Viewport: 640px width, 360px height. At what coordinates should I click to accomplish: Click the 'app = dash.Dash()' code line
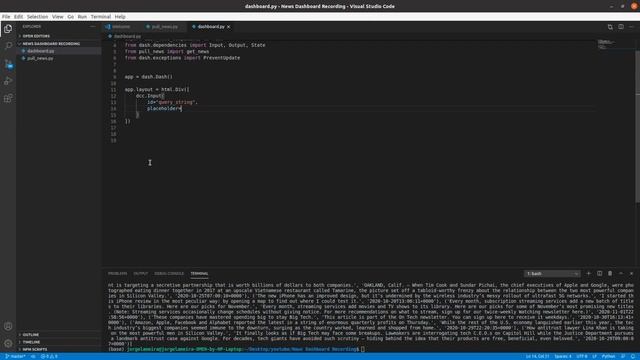[x=149, y=77]
